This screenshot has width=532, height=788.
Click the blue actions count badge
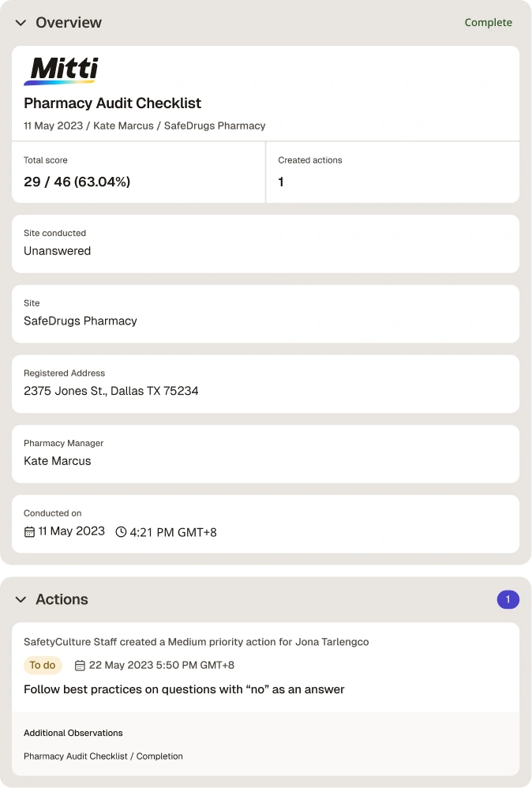508,599
